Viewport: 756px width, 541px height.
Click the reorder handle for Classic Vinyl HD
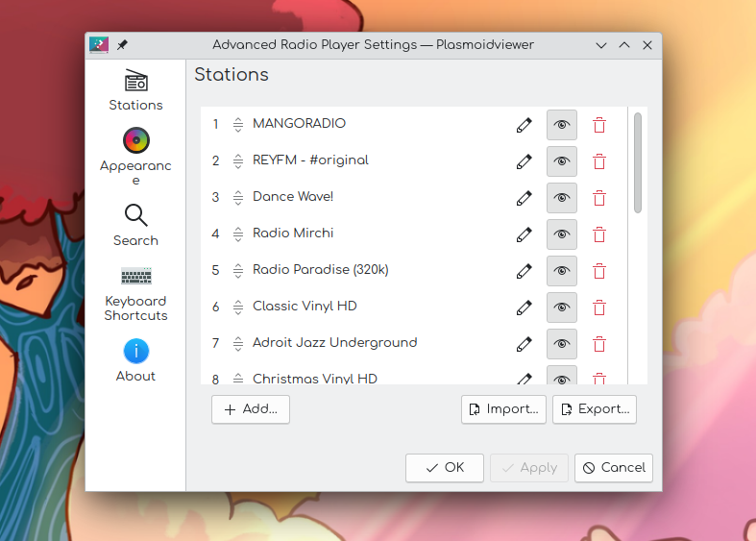(x=238, y=307)
